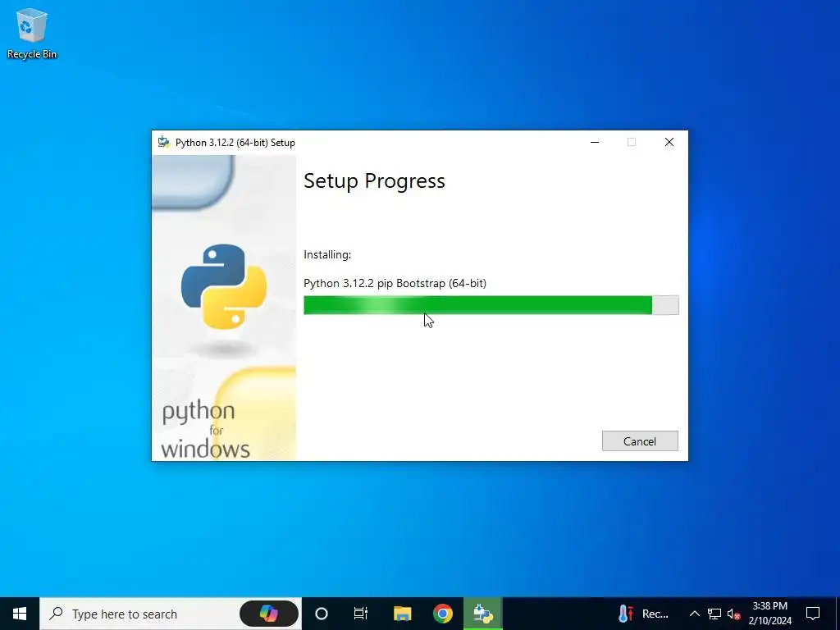
Task: Open Cortana circle icon
Action: pos(321,614)
